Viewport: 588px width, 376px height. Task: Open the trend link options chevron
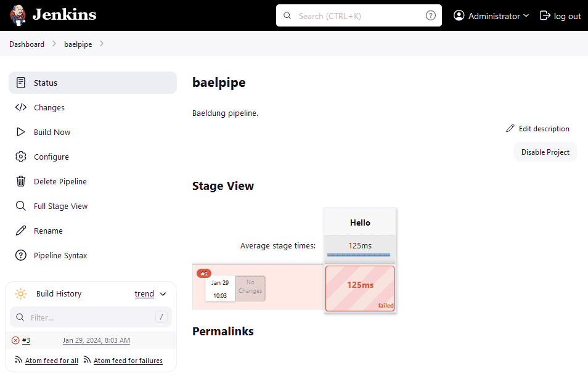tap(163, 294)
